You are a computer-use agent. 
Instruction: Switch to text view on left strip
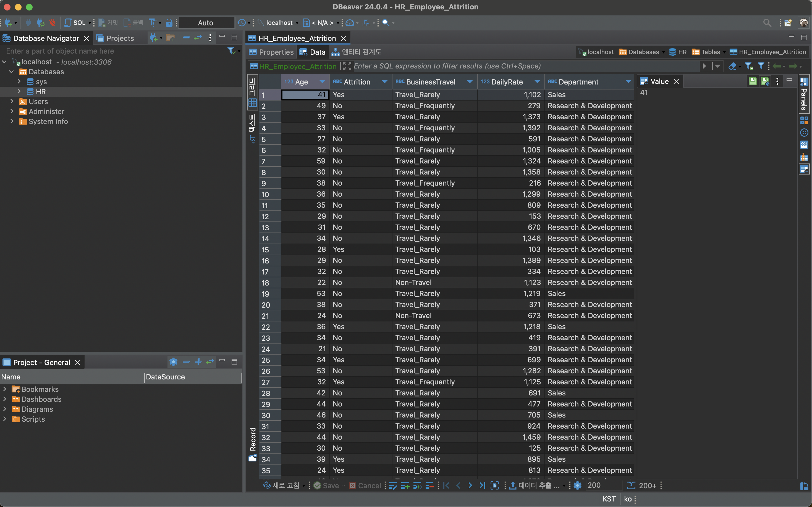click(x=252, y=128)
